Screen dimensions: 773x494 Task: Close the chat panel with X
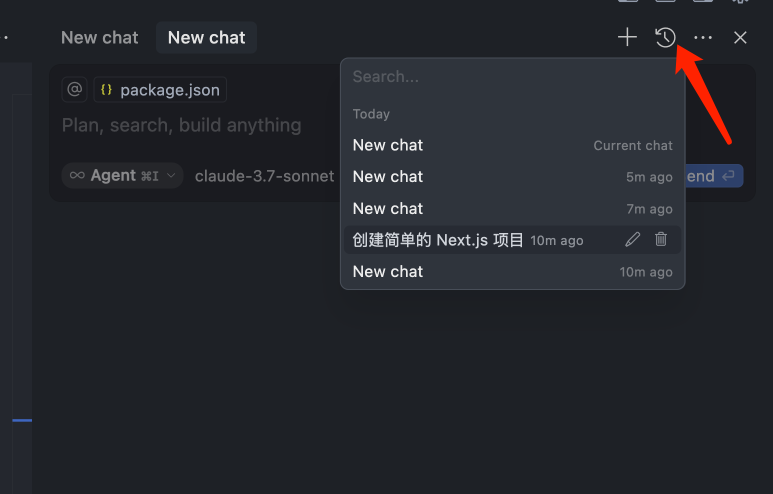(x=740, y=38)
